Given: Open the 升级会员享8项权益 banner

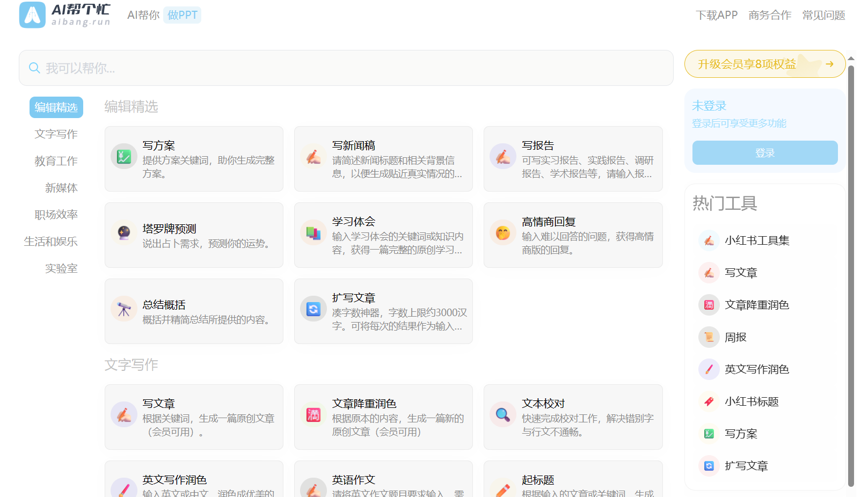Looking at the screenshot, I should tap(764, 63).
